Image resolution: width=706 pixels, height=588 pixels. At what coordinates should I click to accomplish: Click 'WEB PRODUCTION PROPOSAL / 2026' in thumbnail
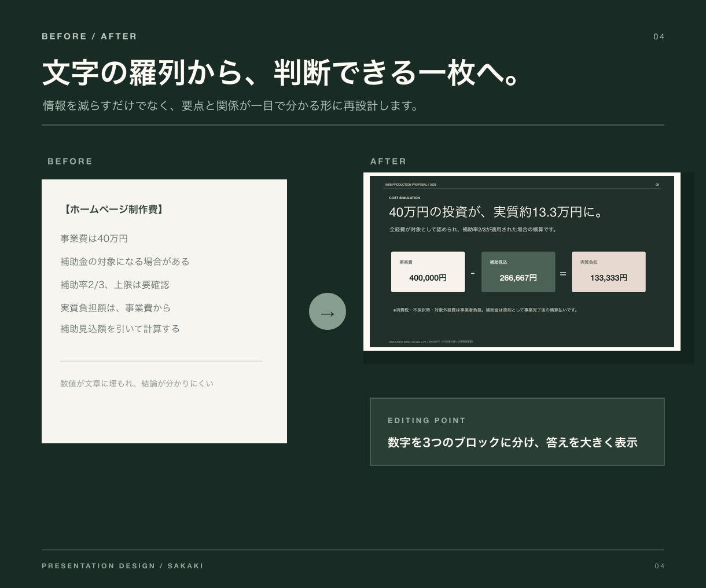click(410, 185)
